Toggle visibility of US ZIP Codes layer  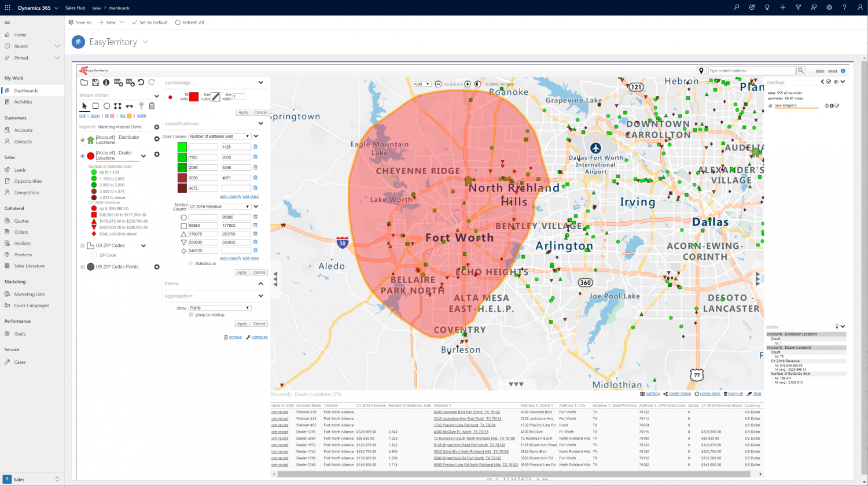[82, 245]
